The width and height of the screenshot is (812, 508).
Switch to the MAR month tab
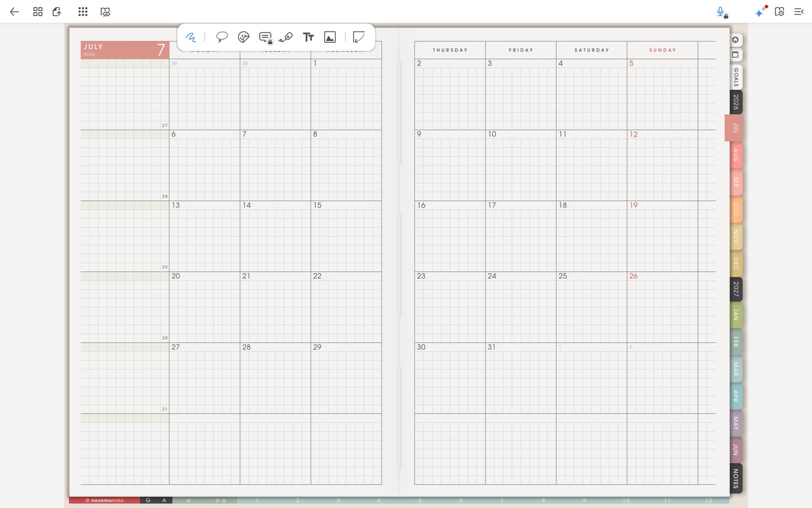coord(736,369)
